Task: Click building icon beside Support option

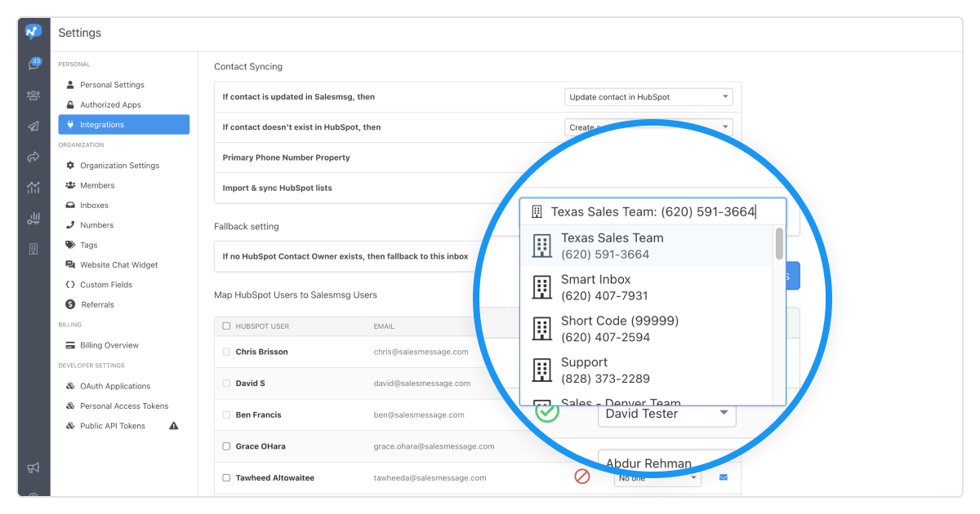Action: 541,370
